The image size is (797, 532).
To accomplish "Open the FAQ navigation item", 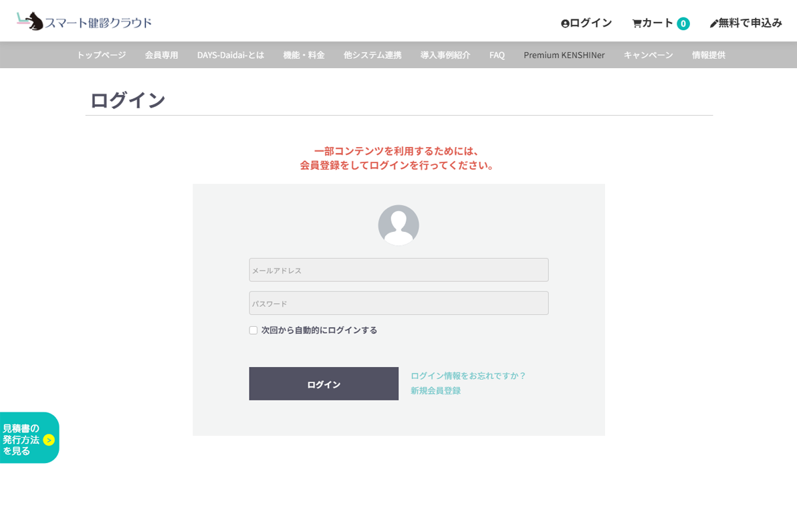I will (x=497, y=55).
